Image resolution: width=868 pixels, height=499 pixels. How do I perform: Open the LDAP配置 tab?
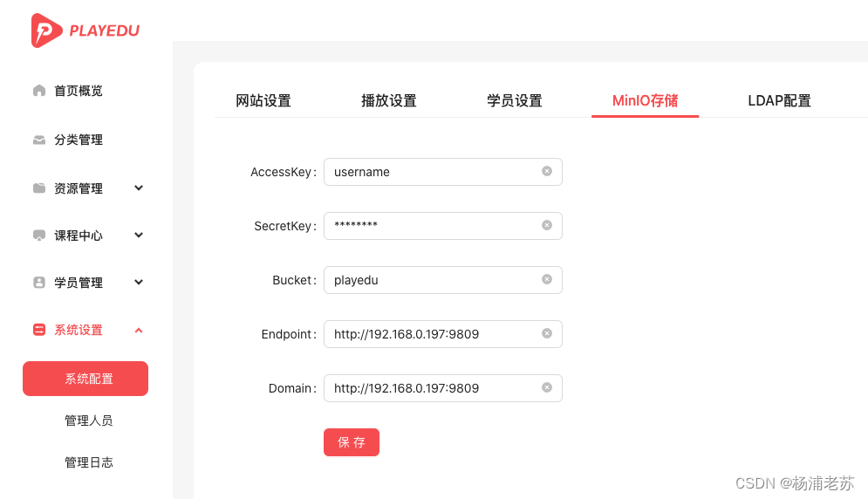[x=779, y=101]
